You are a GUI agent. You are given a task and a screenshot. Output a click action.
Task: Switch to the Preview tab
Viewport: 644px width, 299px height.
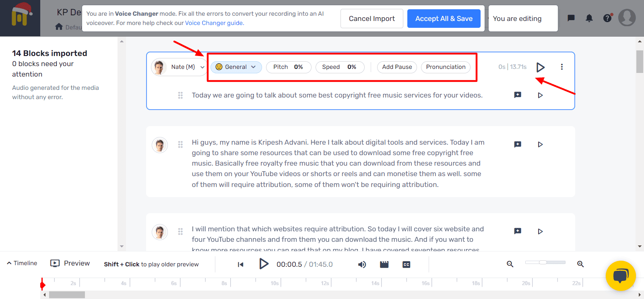pos(70,263)
